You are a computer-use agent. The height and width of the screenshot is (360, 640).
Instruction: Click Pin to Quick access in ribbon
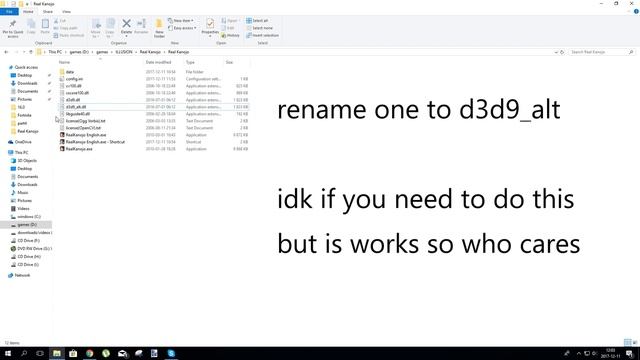click(13, 28)
